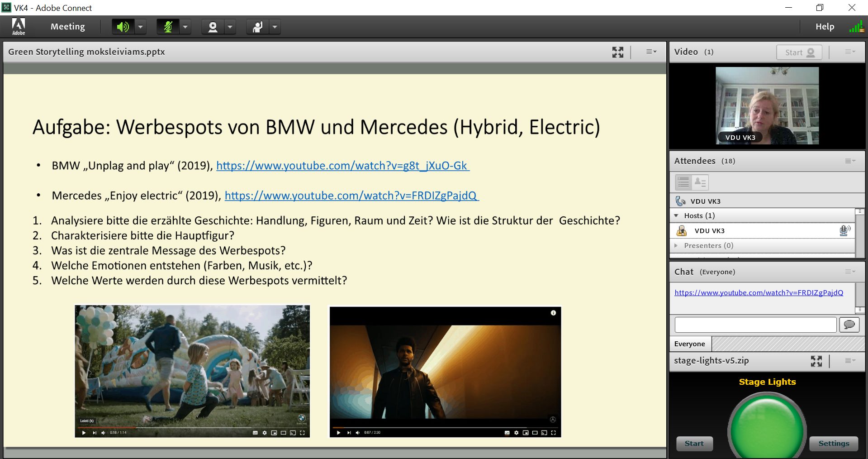Click the chat scrollbar
868x459 pixels.
click(860, 298)
